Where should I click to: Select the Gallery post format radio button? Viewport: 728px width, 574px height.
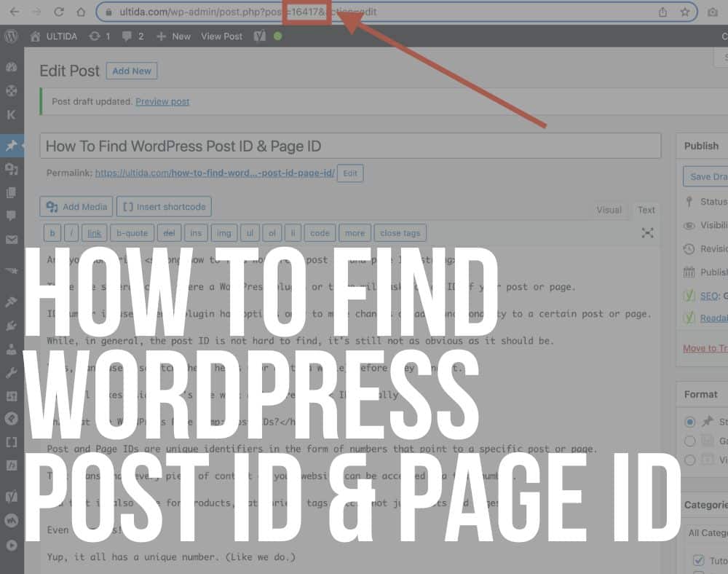pos(689,441)
